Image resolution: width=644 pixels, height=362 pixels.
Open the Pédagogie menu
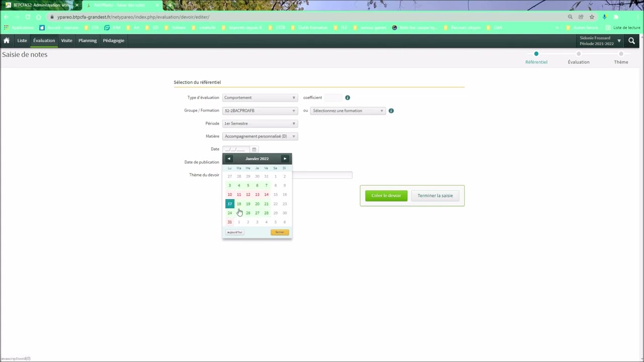click(114, 41)
